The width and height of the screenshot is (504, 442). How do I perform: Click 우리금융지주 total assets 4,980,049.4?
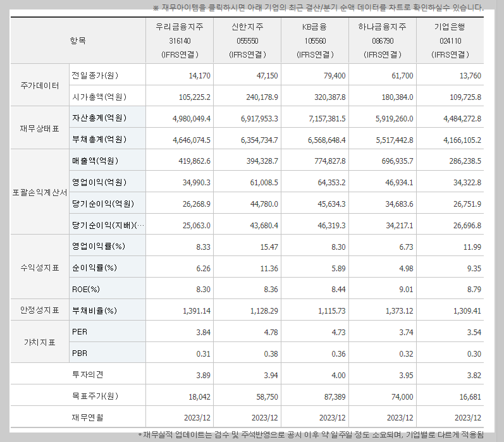[x=192, y=119]
